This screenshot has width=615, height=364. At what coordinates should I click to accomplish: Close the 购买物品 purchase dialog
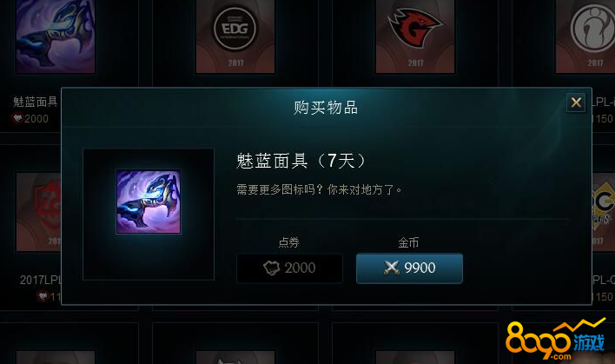pyautogui.click(x=576, y=103)
